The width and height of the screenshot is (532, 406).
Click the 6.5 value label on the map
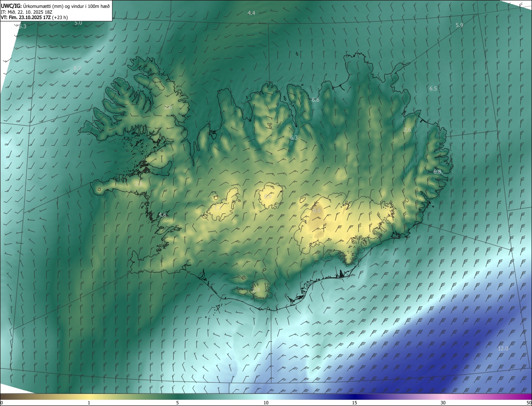(x=433, y=89)
